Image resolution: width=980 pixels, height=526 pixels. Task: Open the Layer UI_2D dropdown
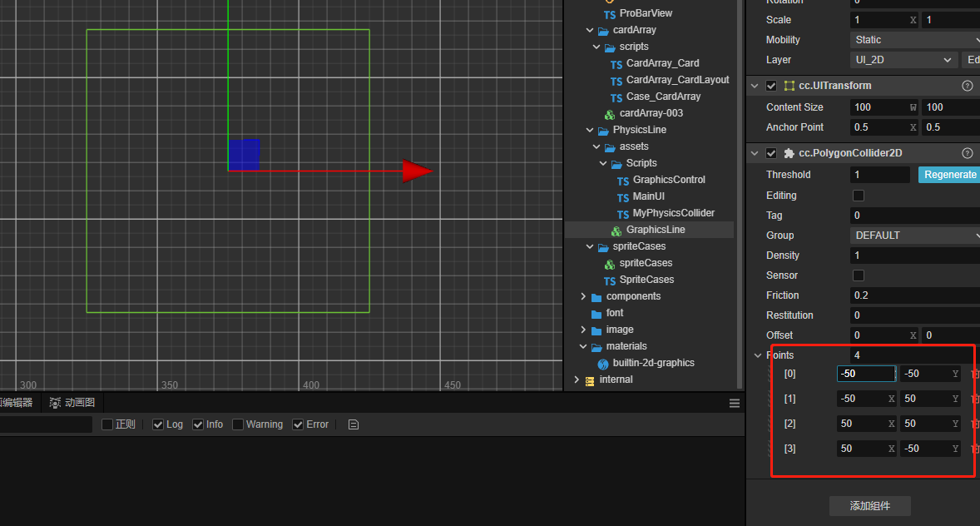[903, 60]
